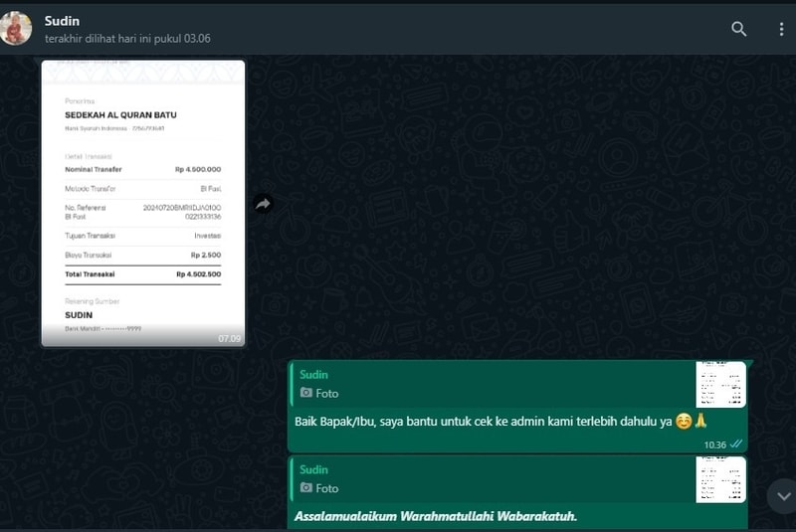Image resolution: width=796 pixels, height=532 pixels.
Task: Click the last seen status 'terakhir dilihat hari ini pukul 03.06'
Action: tap(127, 39)
